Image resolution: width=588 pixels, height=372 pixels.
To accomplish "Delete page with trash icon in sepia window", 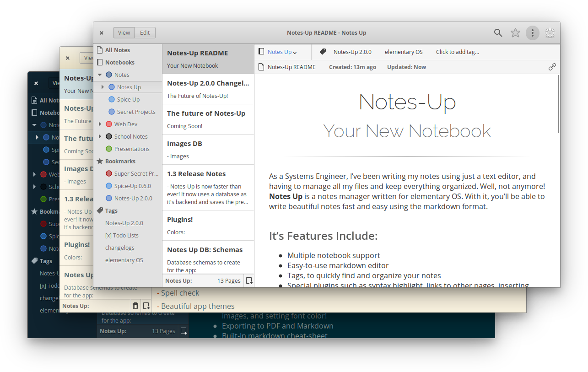I will point(135,306).
